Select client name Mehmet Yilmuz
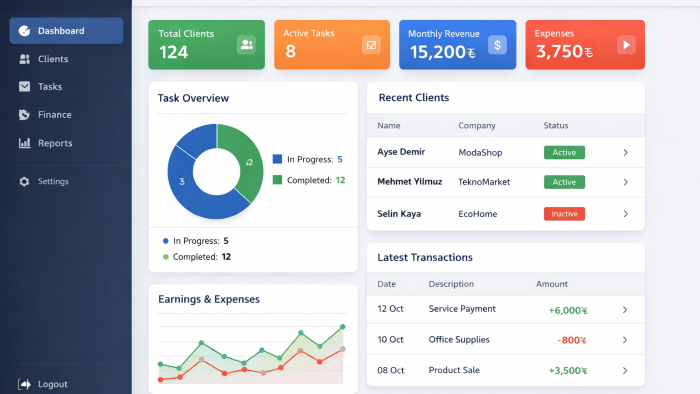The height and width of the screenshot is (394, 700). click(410, 182)
